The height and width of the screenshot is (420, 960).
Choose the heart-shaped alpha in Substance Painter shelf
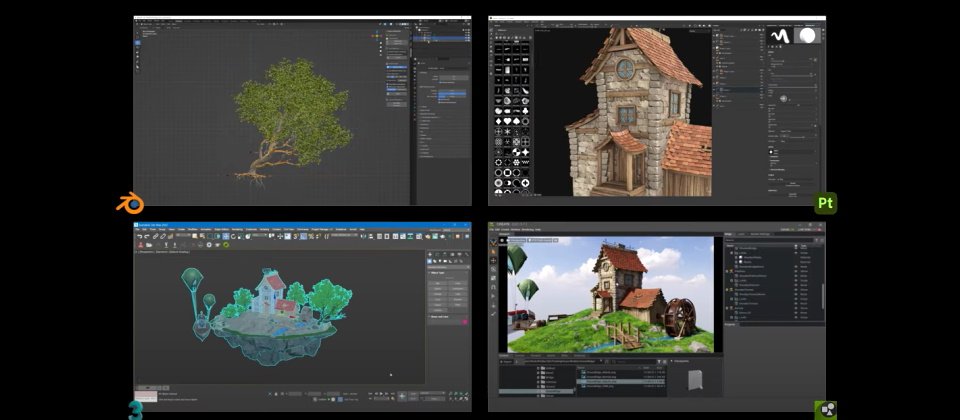click(508, 121)
